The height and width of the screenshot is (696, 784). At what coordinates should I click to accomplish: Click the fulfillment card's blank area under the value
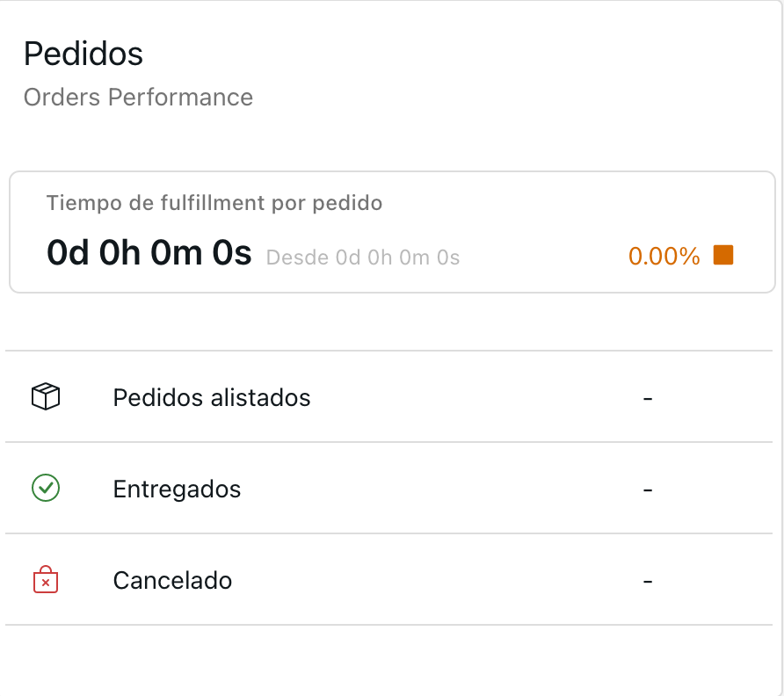click(x=392, y=281)
